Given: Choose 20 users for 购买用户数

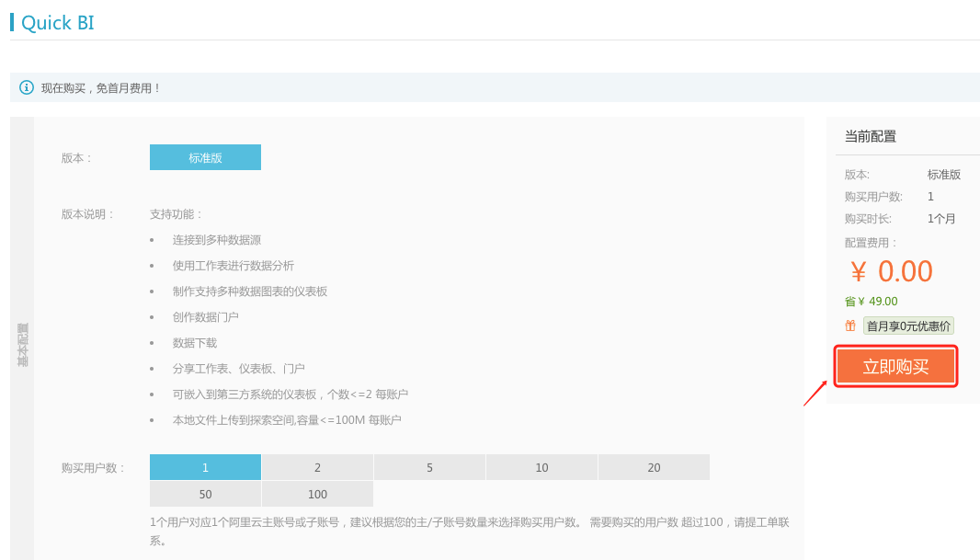Looking at the screenshot, I should [x=654, y=467].
